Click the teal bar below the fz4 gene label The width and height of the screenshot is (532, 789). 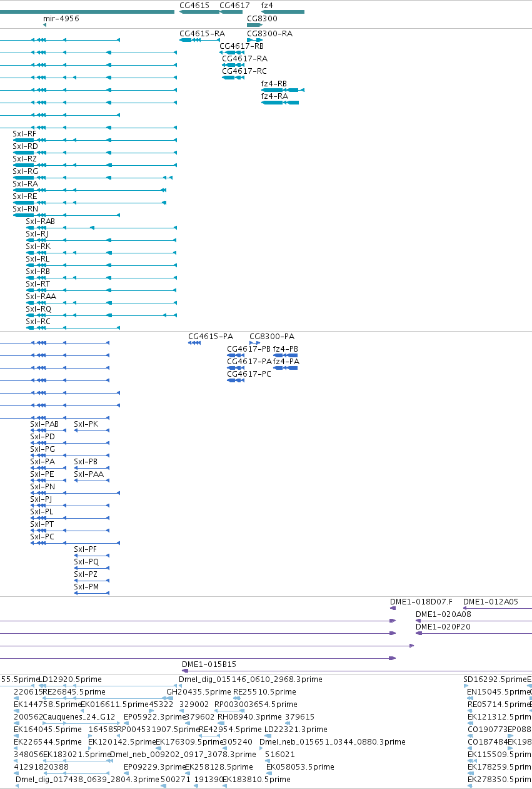coord(283,12)
